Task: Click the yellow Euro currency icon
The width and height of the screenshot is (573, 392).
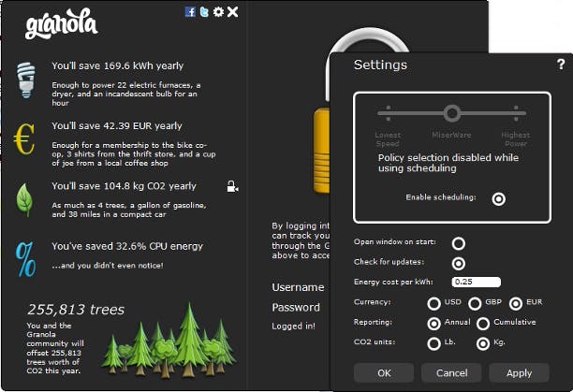Action: (x=24, y=138)
